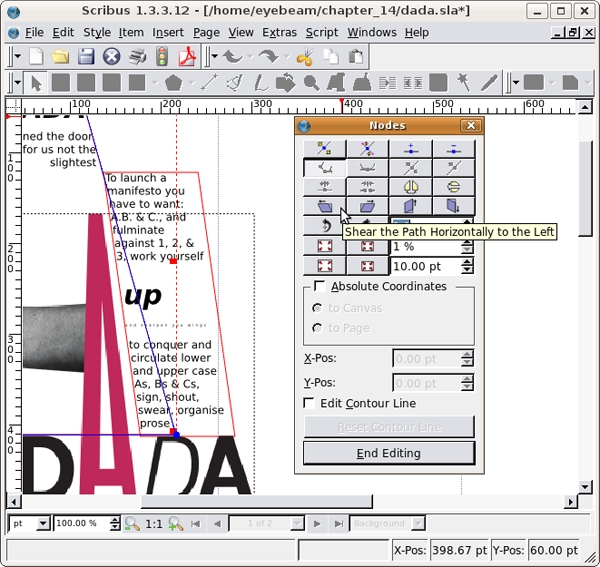The width and height of the screenshot is (600, 567).
Task: Open the File menu
Action: point(34,33)
